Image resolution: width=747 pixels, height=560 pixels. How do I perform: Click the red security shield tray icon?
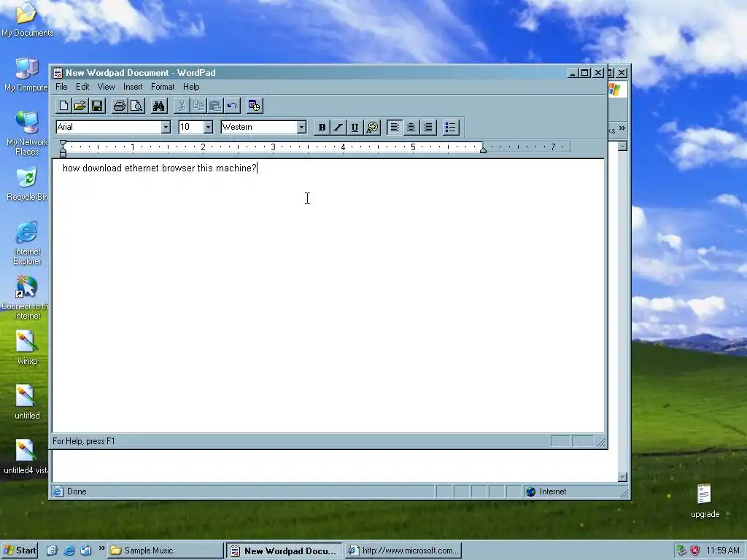tap(695, 551)
